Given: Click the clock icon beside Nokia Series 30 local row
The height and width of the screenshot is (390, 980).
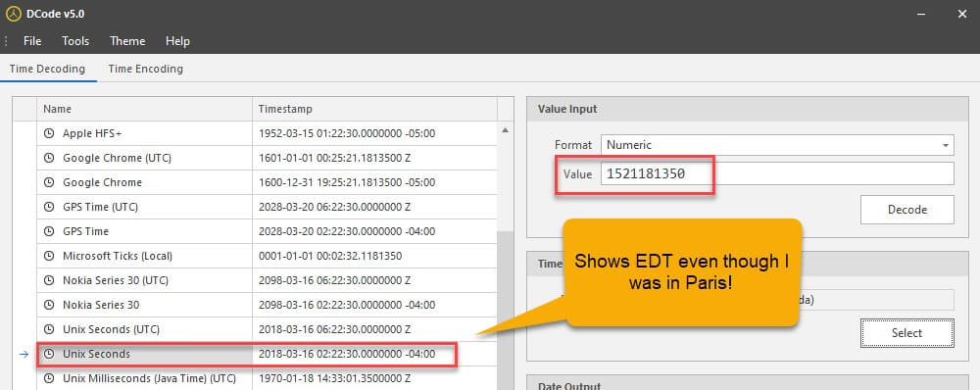Looking at the screenshot, I should [x=49, y=305].
